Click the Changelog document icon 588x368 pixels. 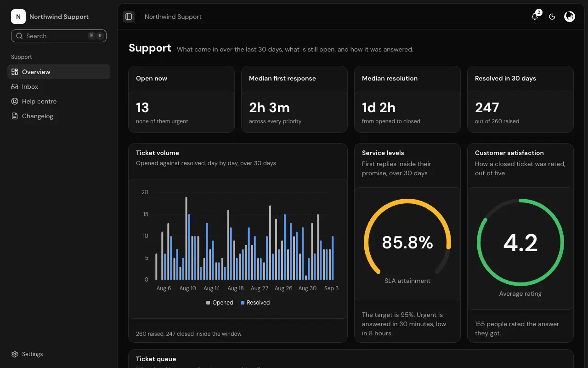click(x=15, y=116)
